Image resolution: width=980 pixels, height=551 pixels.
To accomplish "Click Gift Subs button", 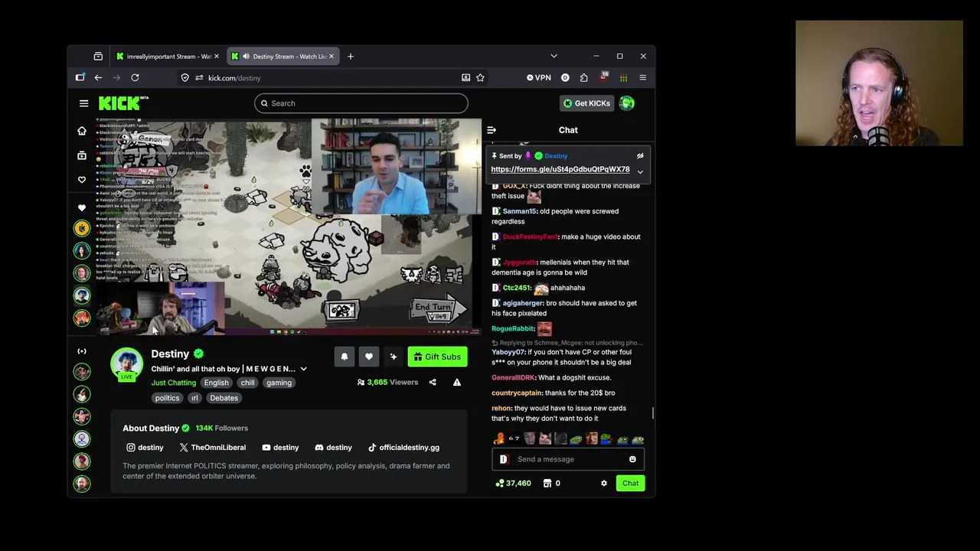I will coord(437,357).
